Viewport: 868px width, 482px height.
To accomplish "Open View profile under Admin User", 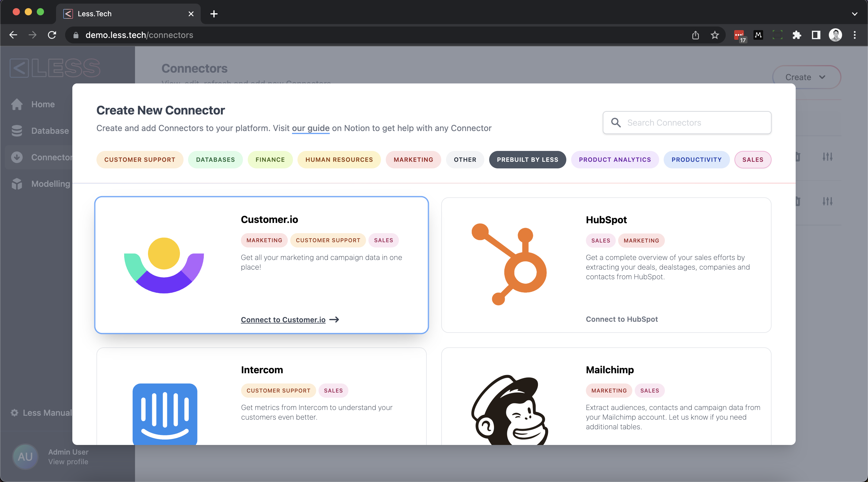I will [68, 462].
